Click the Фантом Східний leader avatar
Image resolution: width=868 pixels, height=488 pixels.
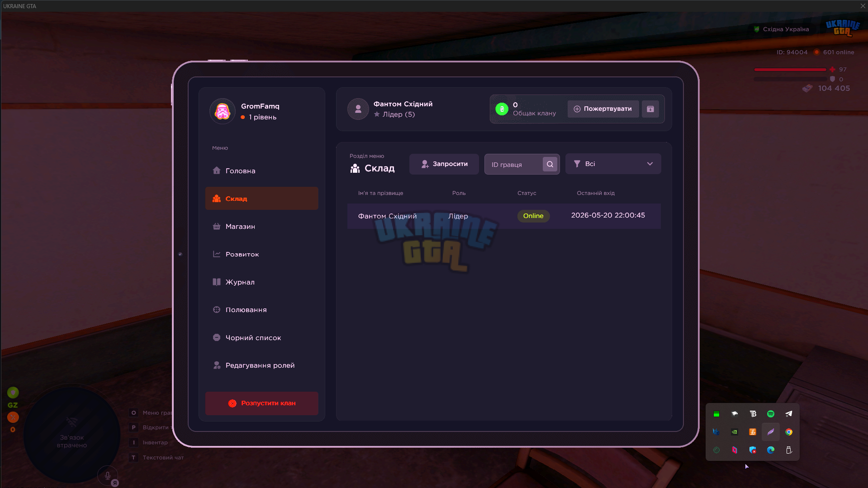358,109
